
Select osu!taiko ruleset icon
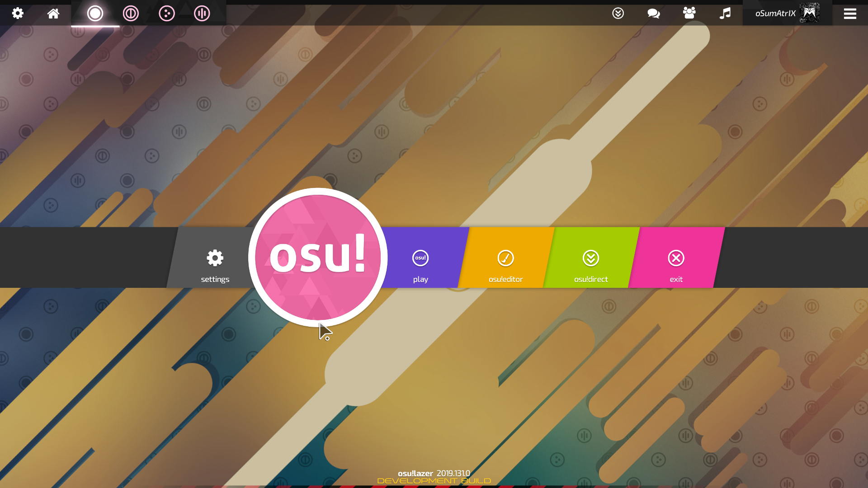coord(131,13)
